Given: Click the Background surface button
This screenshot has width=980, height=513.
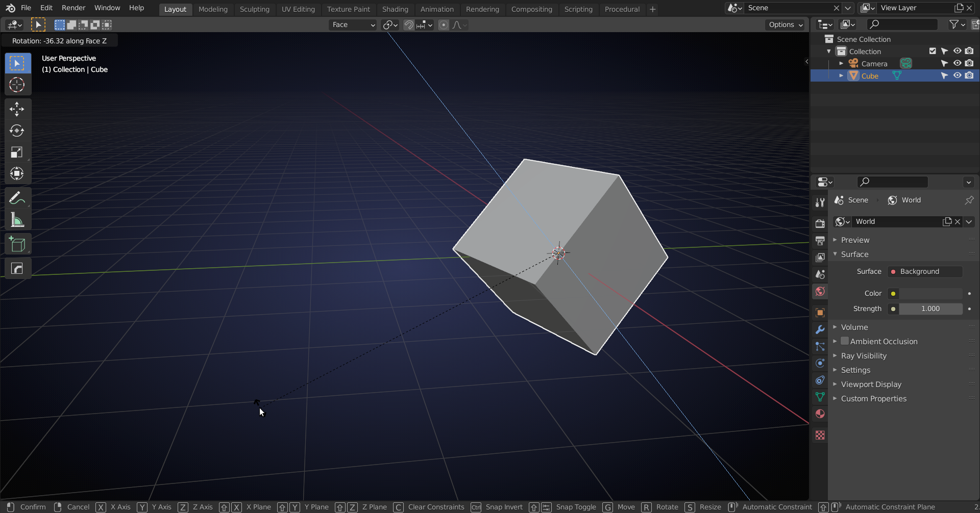Looking at the screenshot, I should tap(924, 271).
